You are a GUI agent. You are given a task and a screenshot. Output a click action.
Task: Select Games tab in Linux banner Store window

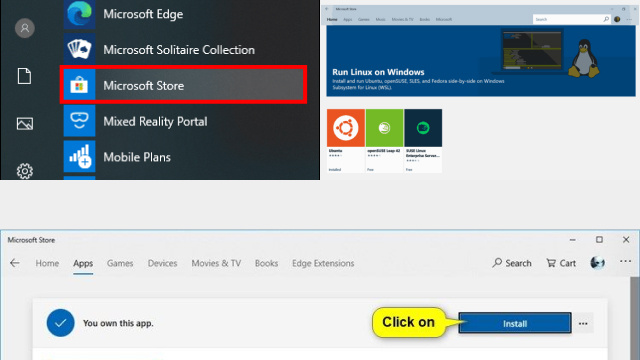(364, 19)
